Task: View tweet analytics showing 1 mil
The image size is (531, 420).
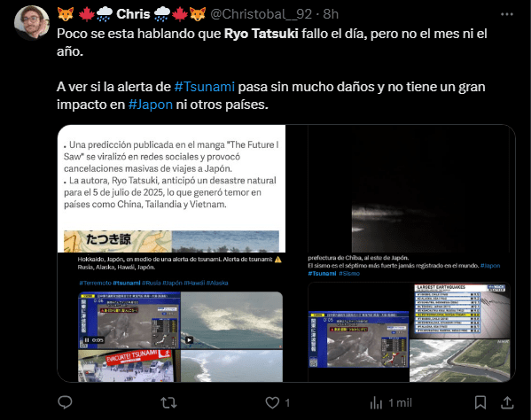Action: click(391, 403)
